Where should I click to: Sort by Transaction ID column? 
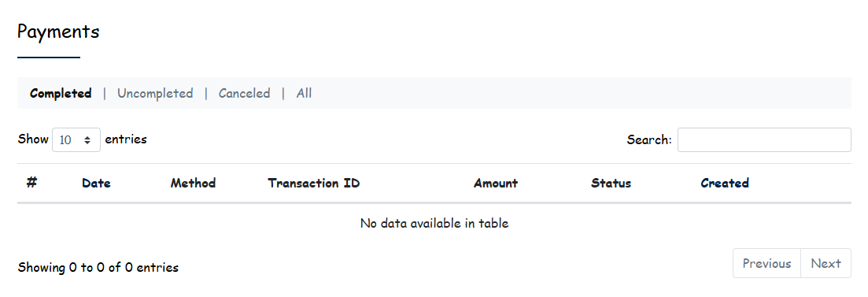pos(314,183)
